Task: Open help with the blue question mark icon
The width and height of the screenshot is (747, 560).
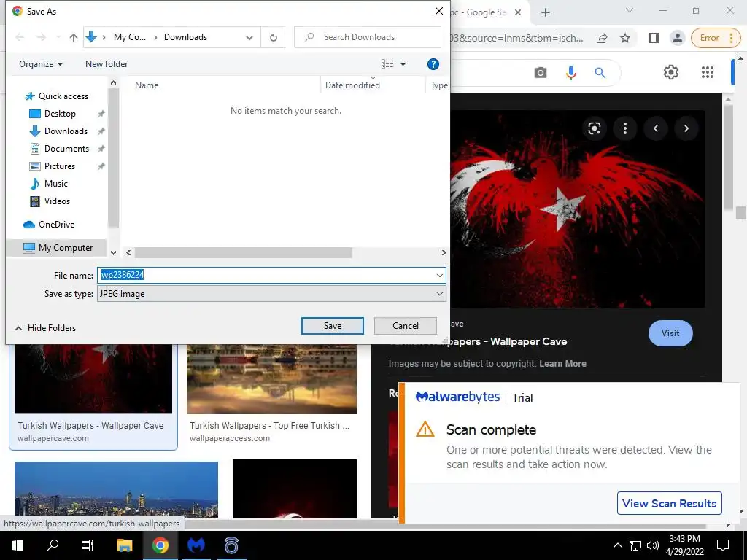Action: [433, 64]
